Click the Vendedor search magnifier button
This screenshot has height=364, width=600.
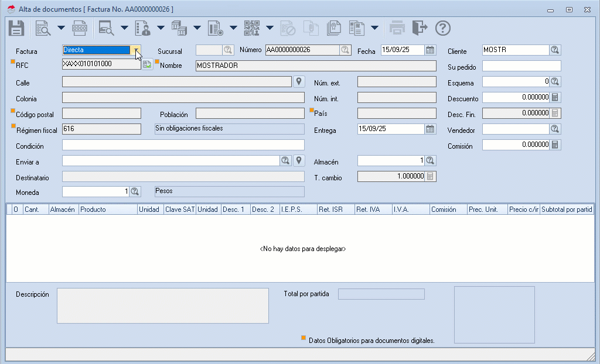555,129
